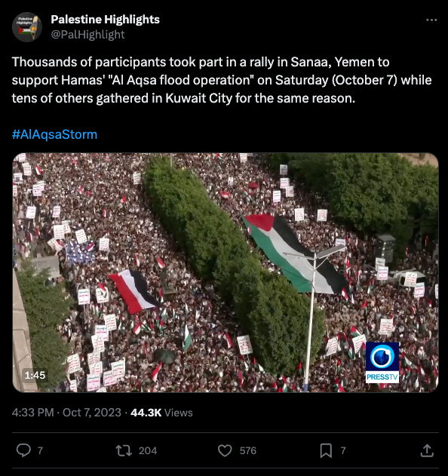The height and width of the screenshot is (476, 448).
Task: Open the three-dot more options menu
Action: (x=431, y=20)
